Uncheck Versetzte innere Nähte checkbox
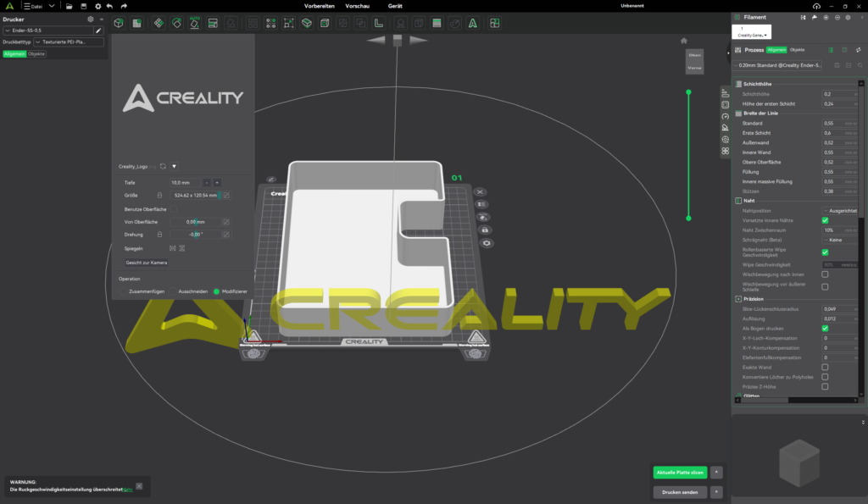 coord(825,220)
